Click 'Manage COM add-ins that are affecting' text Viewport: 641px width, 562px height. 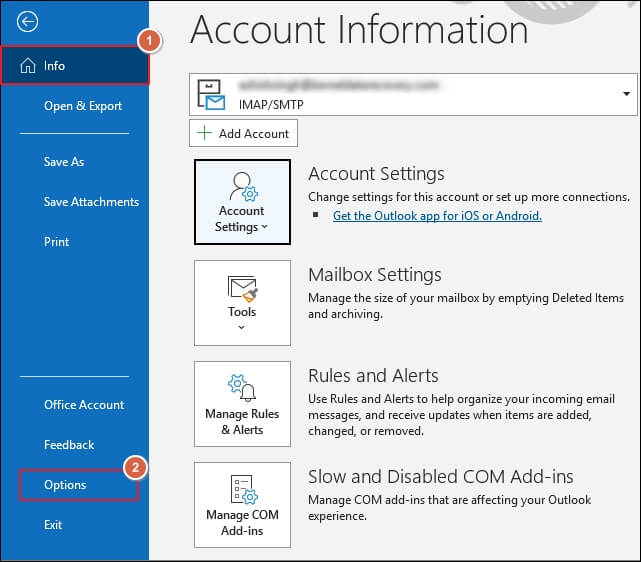(450, 508)
